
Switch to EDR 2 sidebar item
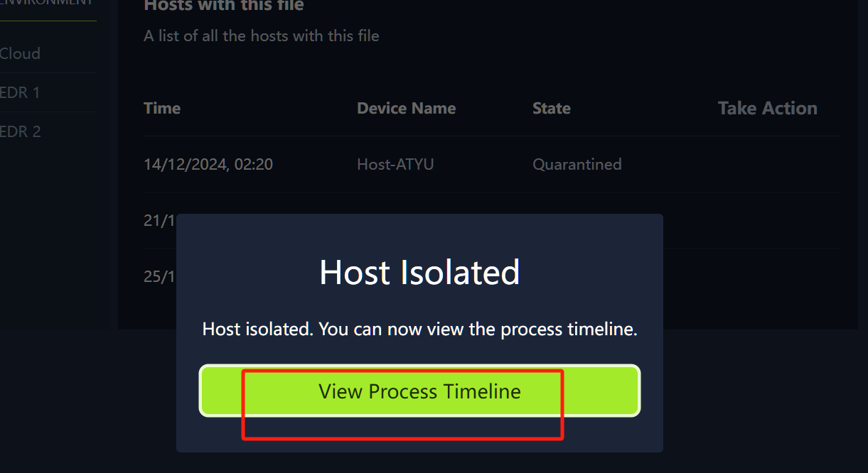click(x=20, y=131)
